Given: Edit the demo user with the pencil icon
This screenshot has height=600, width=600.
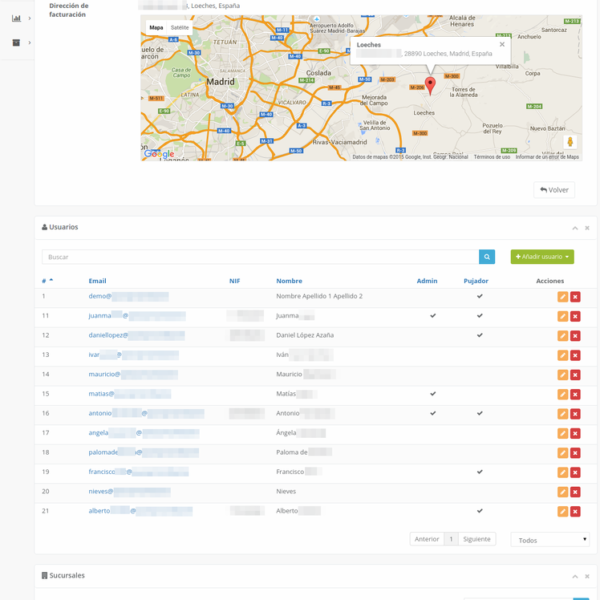Looking at the screenshot, I should click(x=562, y=297).
